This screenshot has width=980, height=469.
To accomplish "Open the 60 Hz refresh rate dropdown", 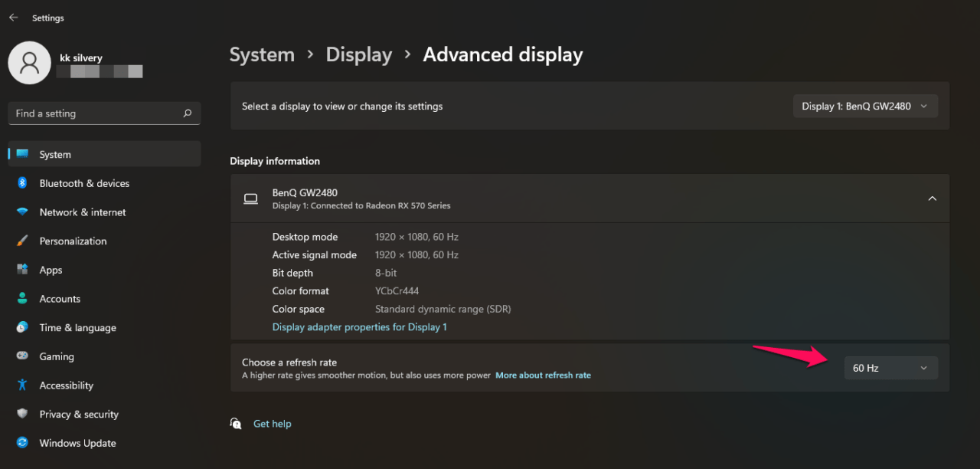I will tap(890, 368).
